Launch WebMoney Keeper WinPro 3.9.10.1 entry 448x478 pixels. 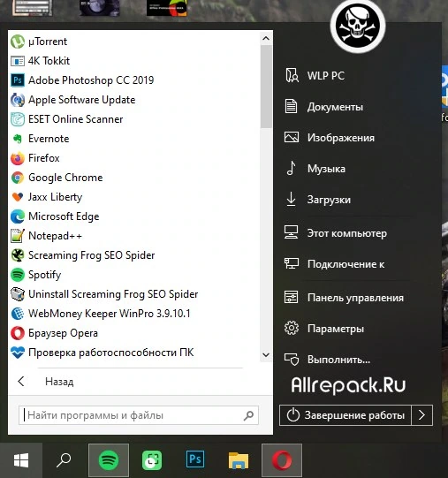pyautogui.click(x=110, y=314)
